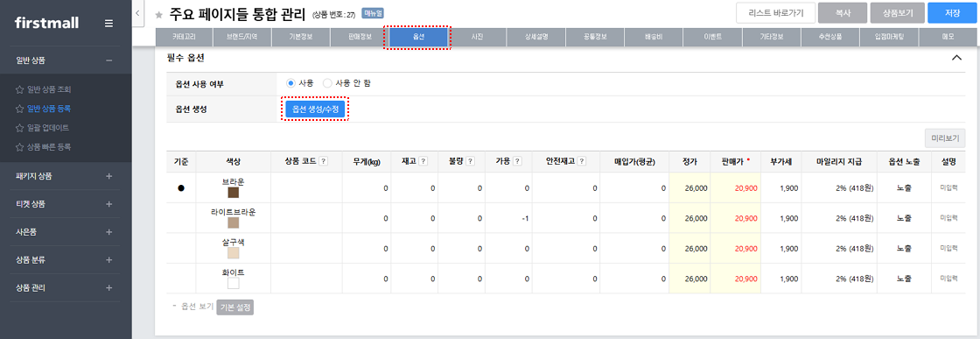Expand 옵션 보기 toggle below the table
Viewport: 980px width, 339px height.
coord(193,307)
